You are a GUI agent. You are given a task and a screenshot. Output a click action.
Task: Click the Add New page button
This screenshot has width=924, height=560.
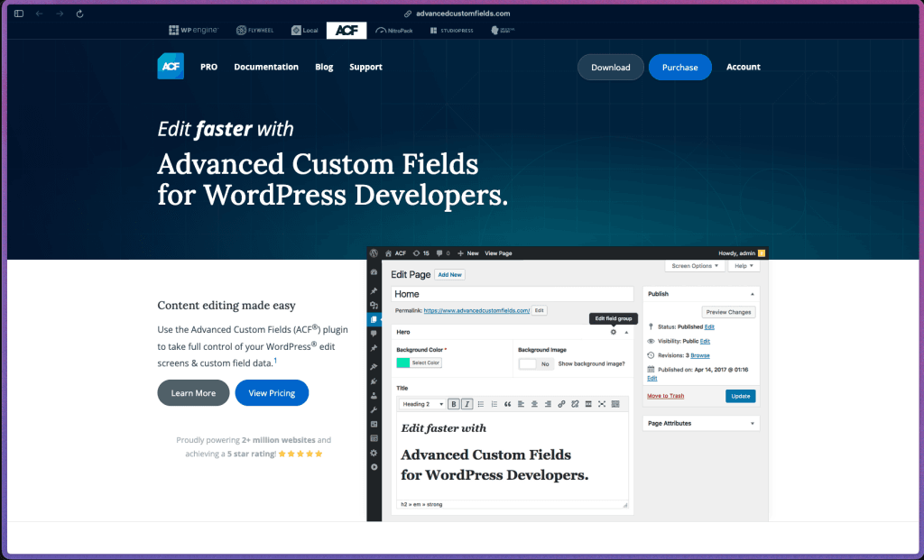click(x=449, y=274)
